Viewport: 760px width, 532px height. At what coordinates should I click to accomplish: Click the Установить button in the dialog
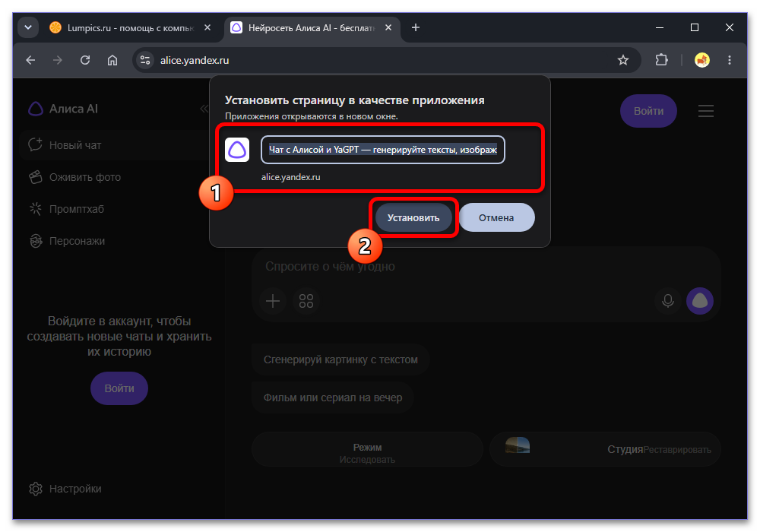[x=413, y=217]
